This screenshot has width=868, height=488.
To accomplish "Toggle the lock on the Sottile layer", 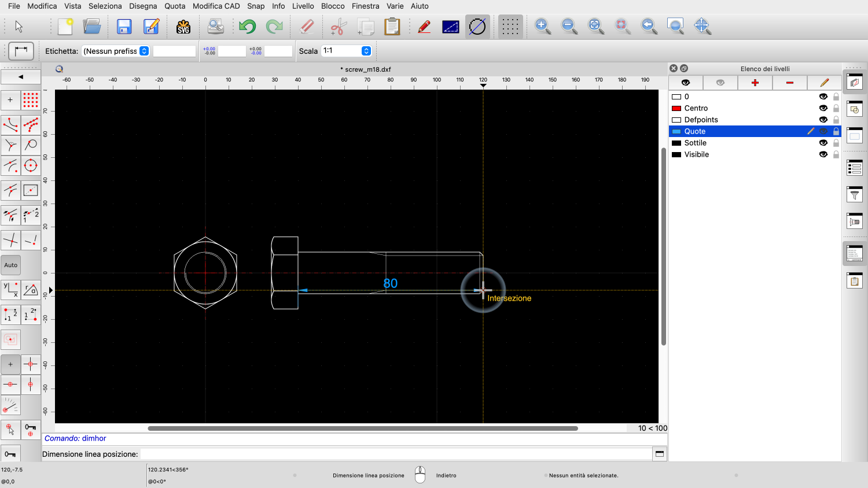I will click(836, 143).
